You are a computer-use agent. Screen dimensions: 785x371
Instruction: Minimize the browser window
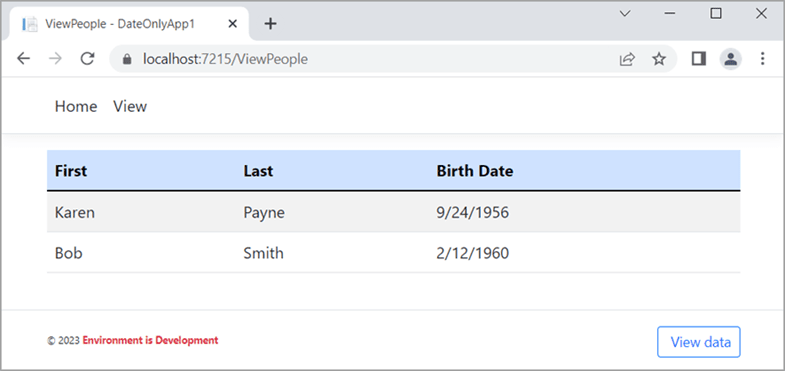[x=670, y=14]
